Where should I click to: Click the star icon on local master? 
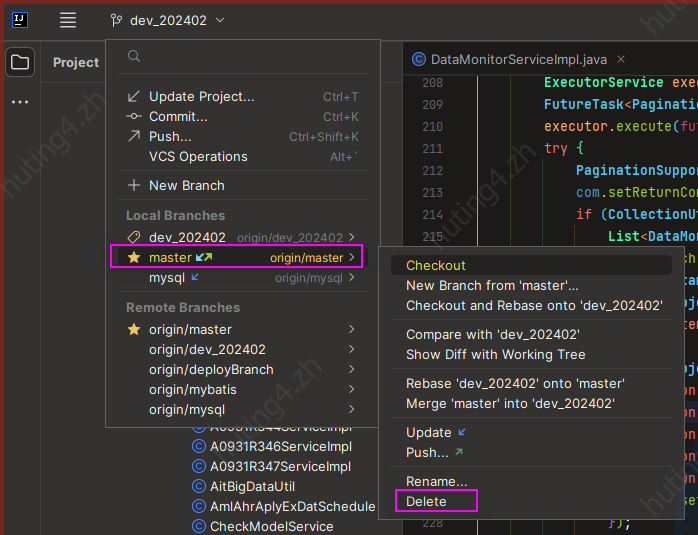click(134, 257)
